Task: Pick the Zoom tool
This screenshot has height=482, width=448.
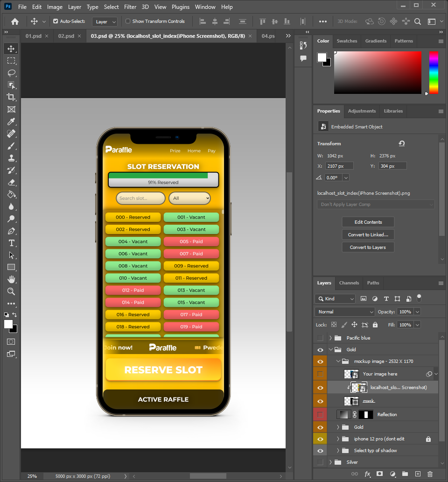Action: (11, 291)
